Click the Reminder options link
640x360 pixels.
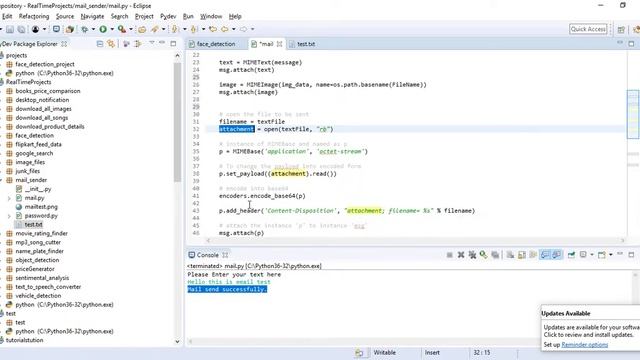584,345
